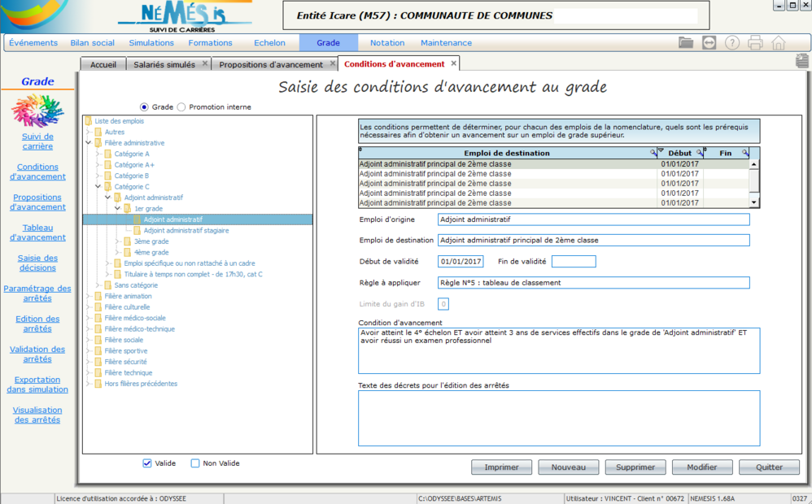Click the folder icon in top toolbar
812x504 pixels.
(686, 43)
